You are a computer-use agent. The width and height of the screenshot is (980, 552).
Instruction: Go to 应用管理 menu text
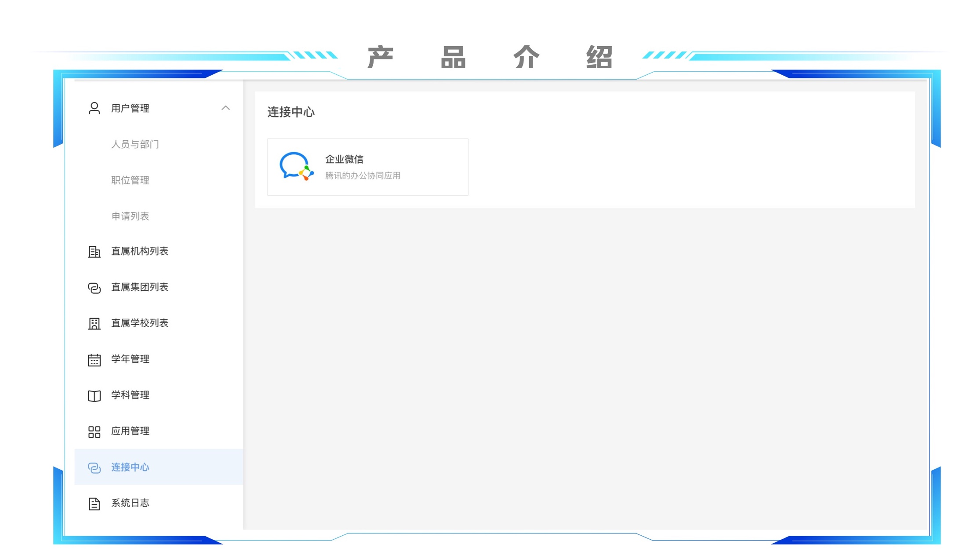(x=130, y=431)
